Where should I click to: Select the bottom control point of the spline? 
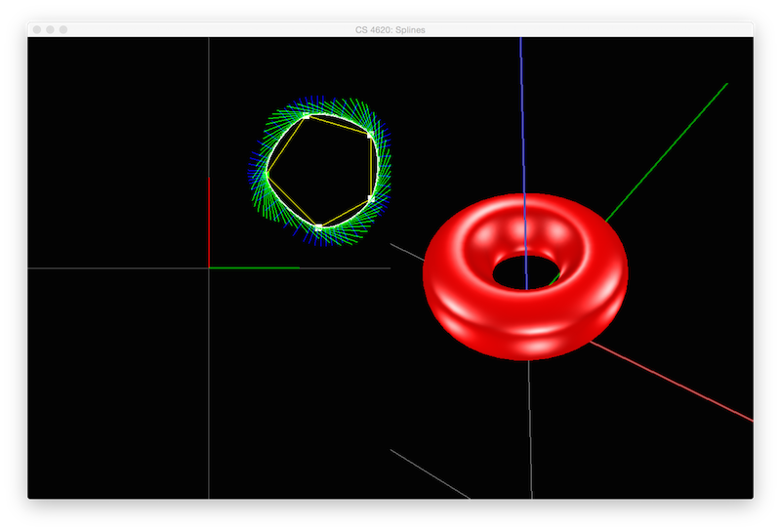click(318, 227)
